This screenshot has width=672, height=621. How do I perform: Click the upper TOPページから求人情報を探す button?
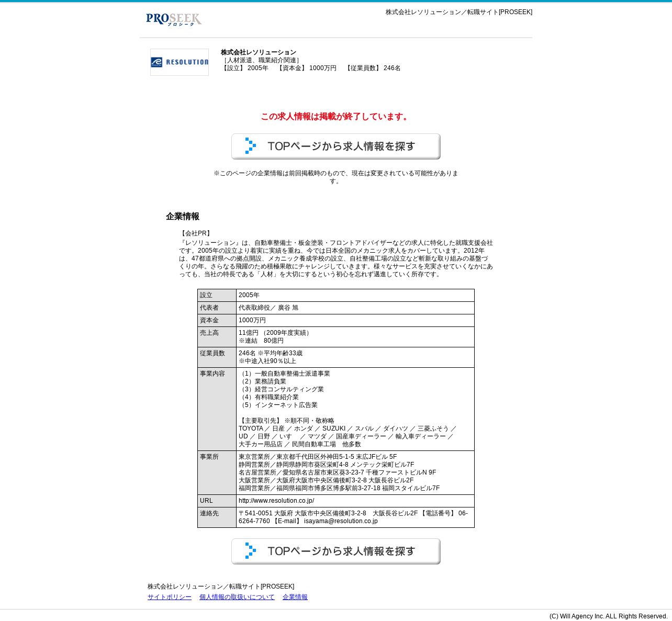pyautogui.click(x=336, y=146)
